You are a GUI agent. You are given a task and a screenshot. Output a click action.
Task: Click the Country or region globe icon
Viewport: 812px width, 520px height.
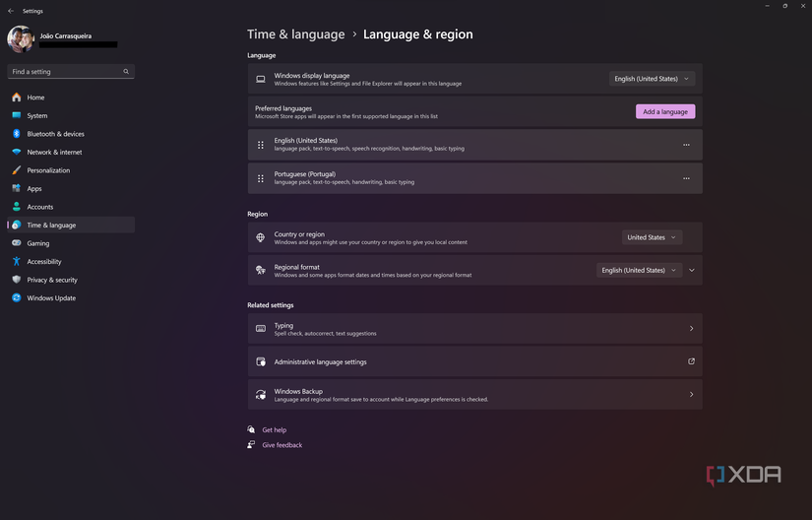click(x=261, y=237)
